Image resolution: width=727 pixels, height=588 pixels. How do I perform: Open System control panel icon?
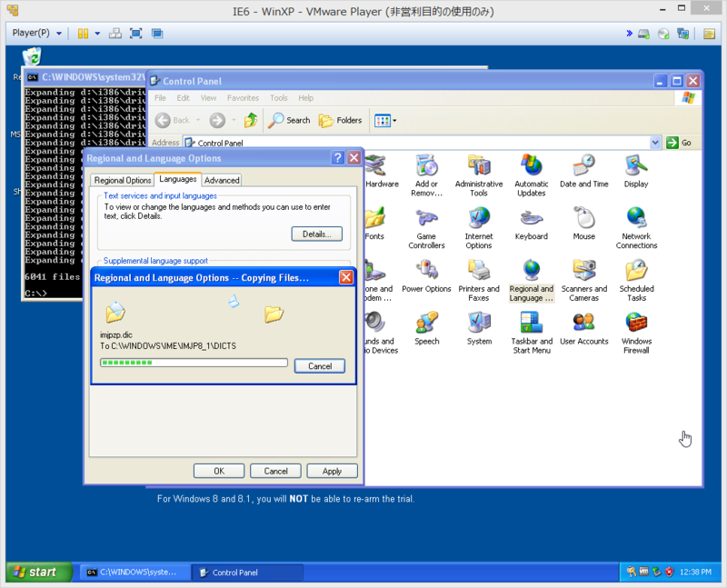click(479, 328)
